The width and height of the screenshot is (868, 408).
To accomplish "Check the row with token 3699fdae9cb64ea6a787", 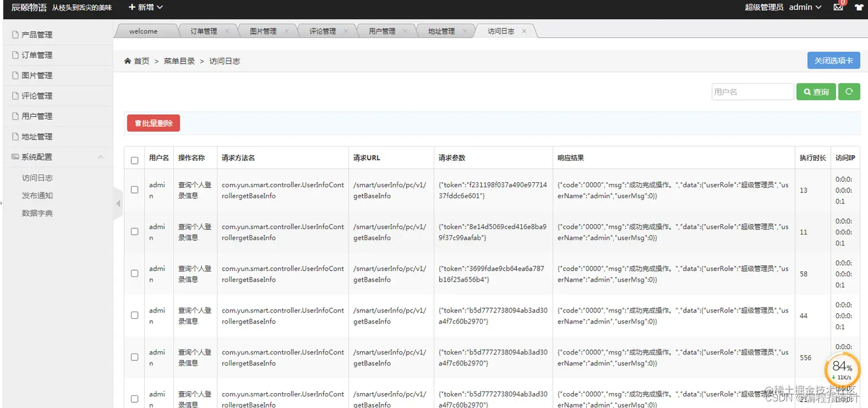I will click(x=134, y=274).
